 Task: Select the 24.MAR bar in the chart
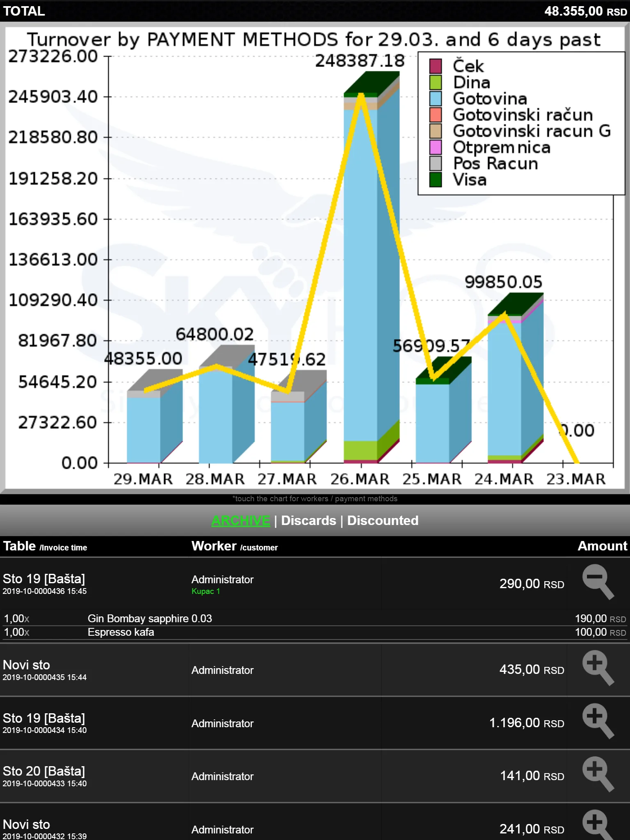[516, 378]
